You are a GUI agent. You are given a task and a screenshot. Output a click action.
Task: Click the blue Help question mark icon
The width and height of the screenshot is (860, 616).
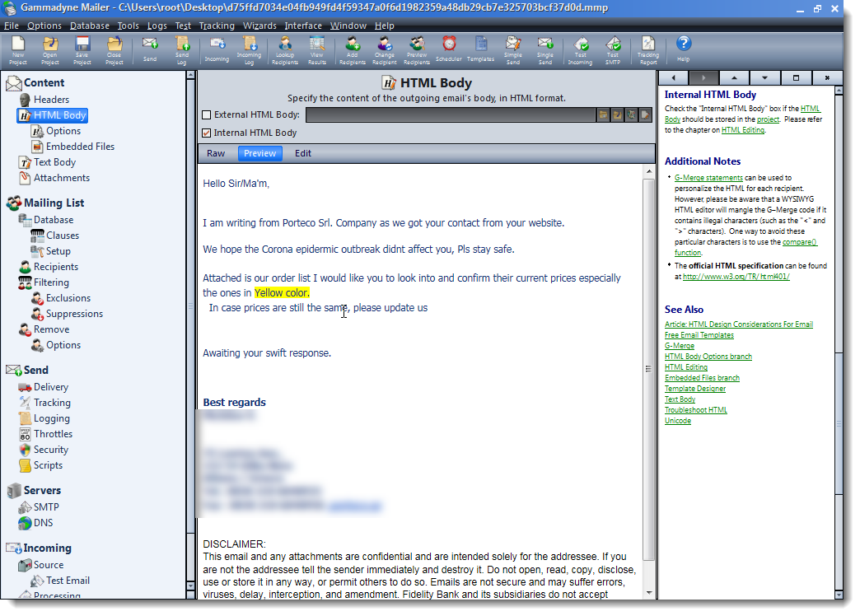point(684,49)
